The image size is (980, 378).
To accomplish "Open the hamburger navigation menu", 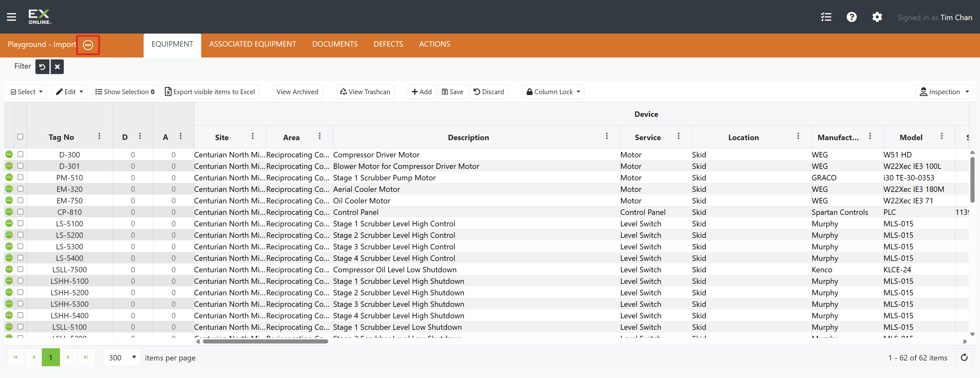I will [x=11, y=17].
